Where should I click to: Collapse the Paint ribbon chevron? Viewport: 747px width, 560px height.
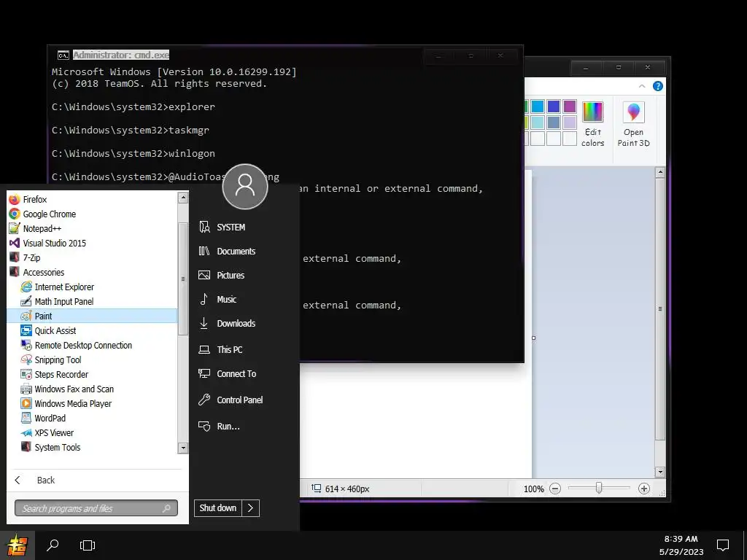(x=642, y=86)
